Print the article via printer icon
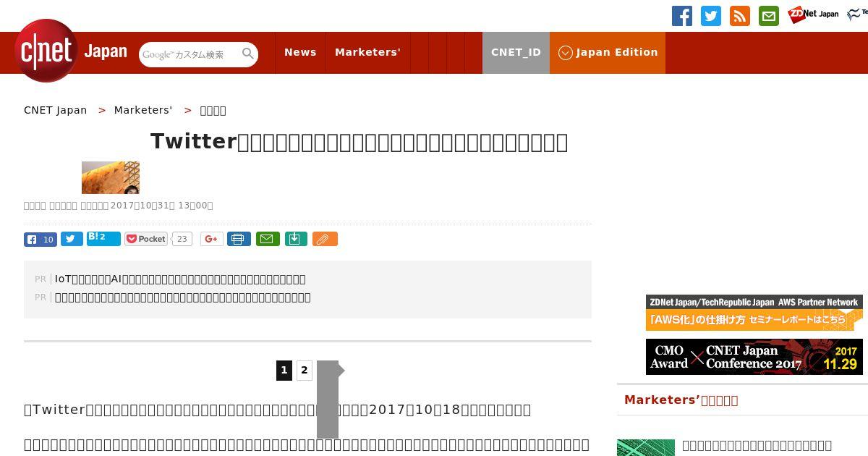Viewport: 868px width, 456px height. tap(239, 239)
